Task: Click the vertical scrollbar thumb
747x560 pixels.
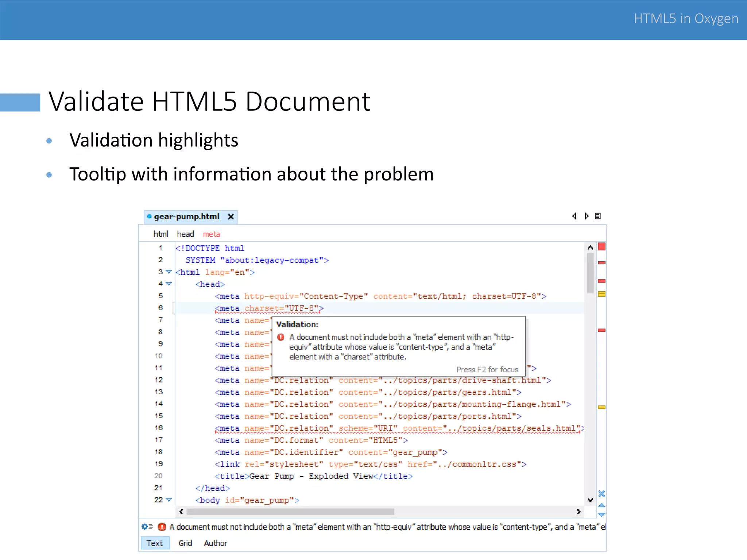Action: (591, 273)
